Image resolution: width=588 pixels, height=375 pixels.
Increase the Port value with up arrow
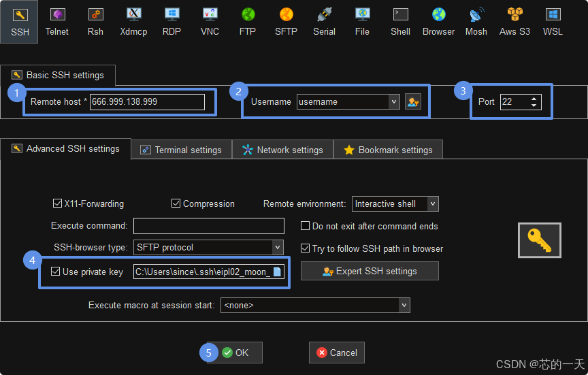534,99
